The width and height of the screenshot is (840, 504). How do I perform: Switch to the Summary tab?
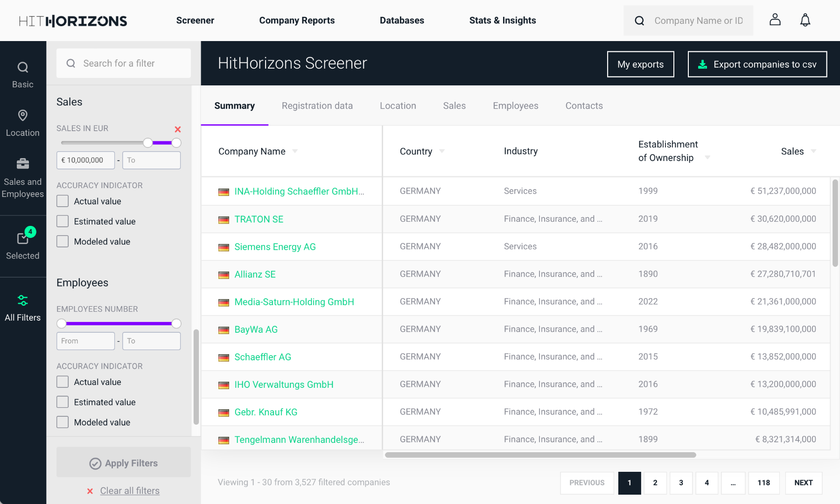234,105
